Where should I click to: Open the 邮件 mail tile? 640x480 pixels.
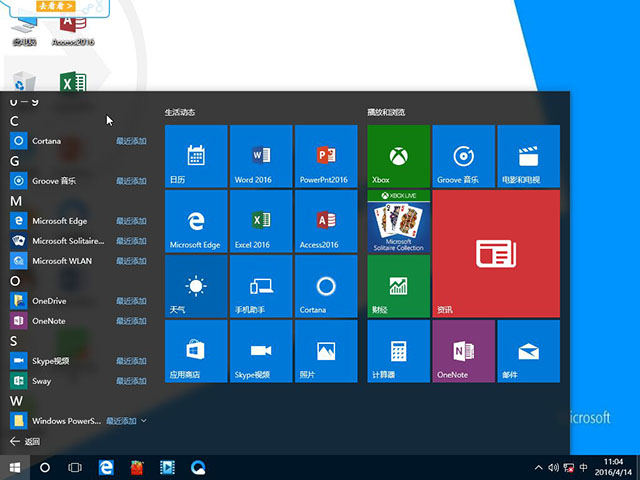(528, 351)
